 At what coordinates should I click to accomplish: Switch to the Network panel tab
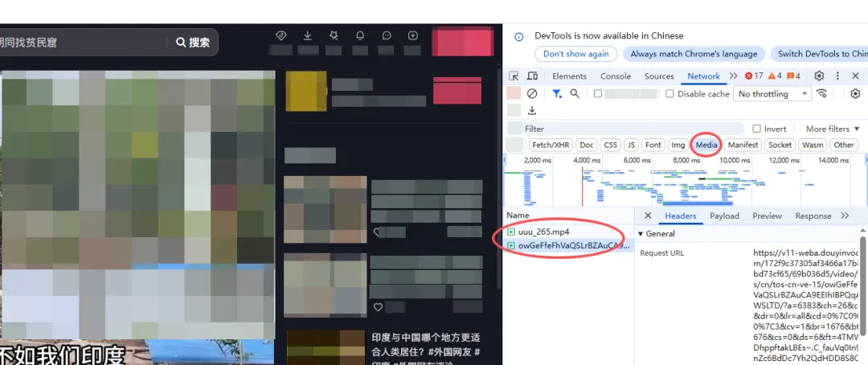click(x=703, y=76)
